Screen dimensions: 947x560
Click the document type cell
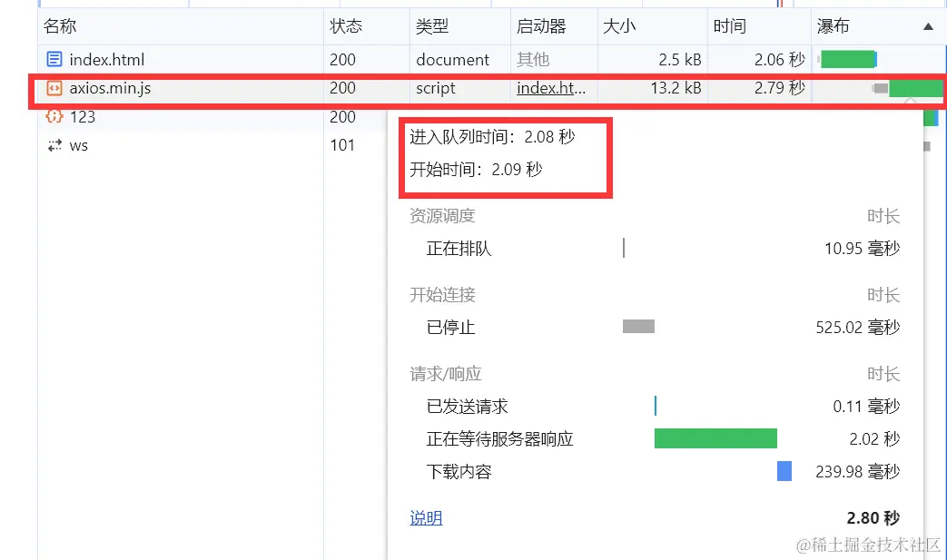(452, 59)
